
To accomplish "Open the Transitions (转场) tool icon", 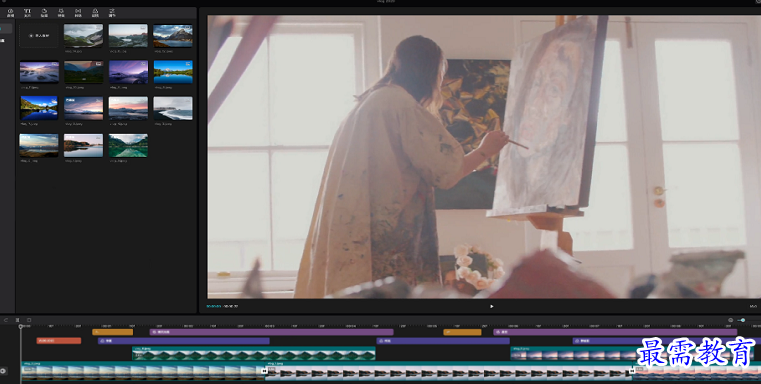I will click(x=78, y=13).
